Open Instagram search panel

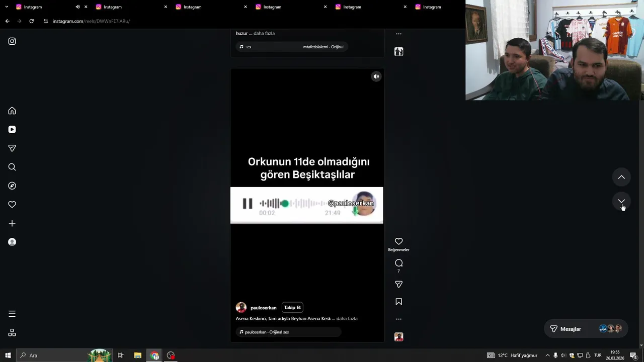click(12, 167)
